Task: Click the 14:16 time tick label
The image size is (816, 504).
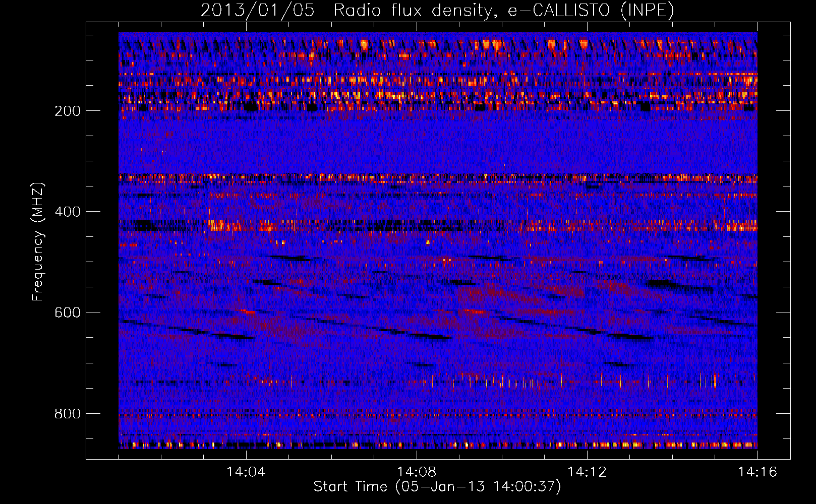Action: click(x=757, y=472)
